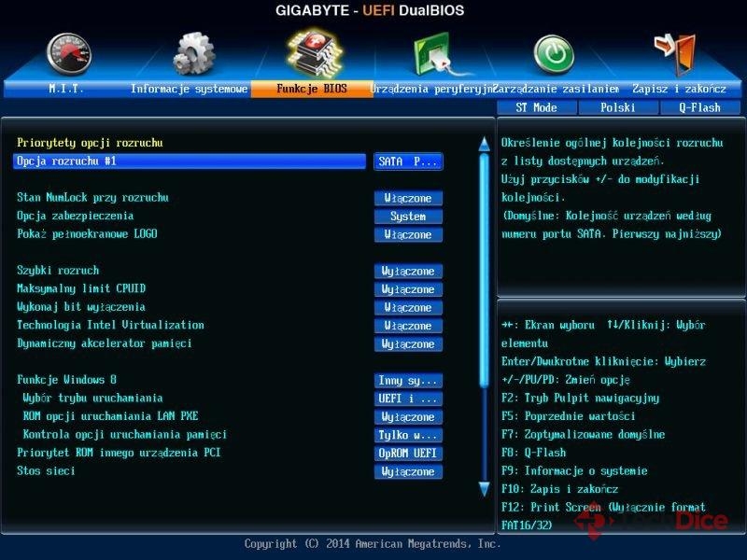Open Zarządzanie zasilaniem tab
The image size is (747, 560).
point(556,89)
